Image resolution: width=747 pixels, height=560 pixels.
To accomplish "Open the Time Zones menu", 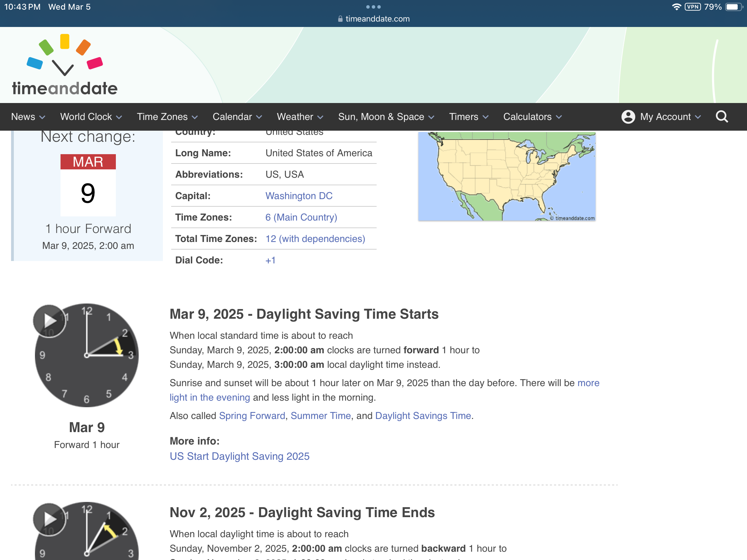I will pyautogui.click(x=167, y=117).
